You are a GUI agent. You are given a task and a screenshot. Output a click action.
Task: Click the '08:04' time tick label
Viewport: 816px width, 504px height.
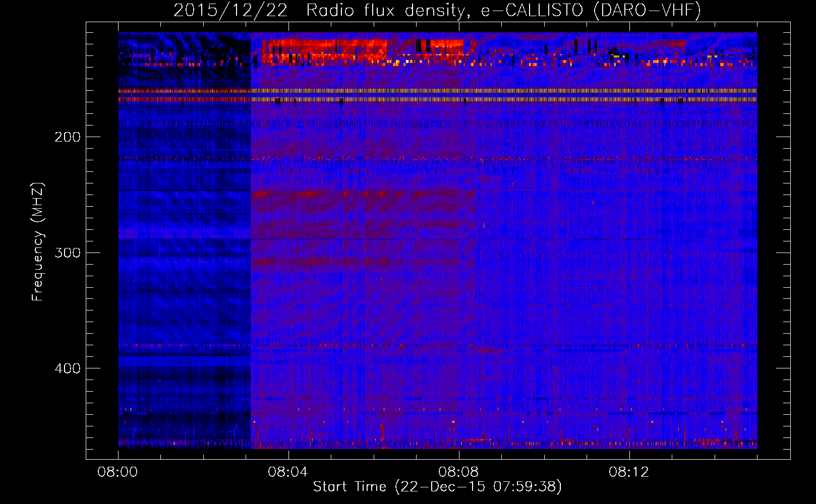[288, 472]
